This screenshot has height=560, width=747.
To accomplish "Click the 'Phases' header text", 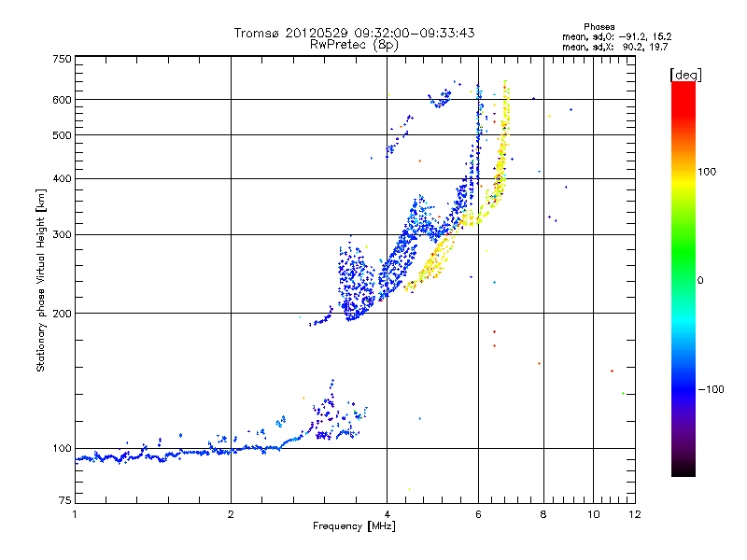I will pos(599,27).
